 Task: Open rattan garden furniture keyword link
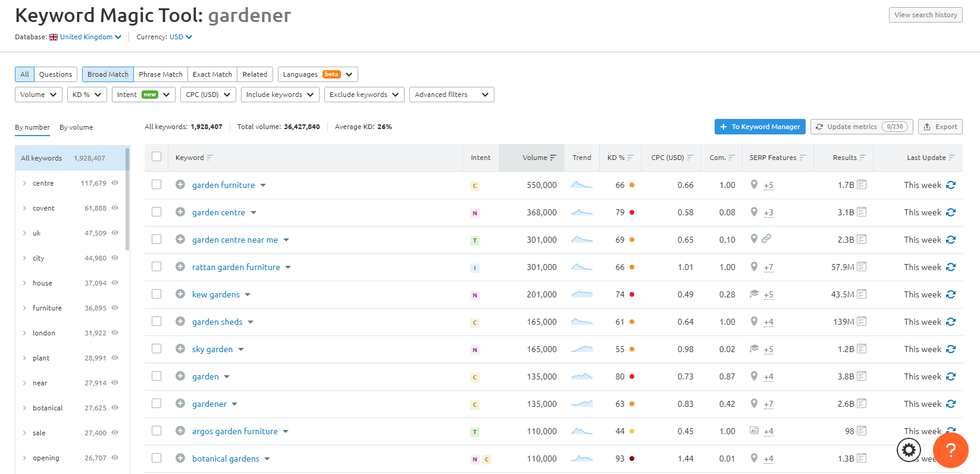click(x=236, y=267)
